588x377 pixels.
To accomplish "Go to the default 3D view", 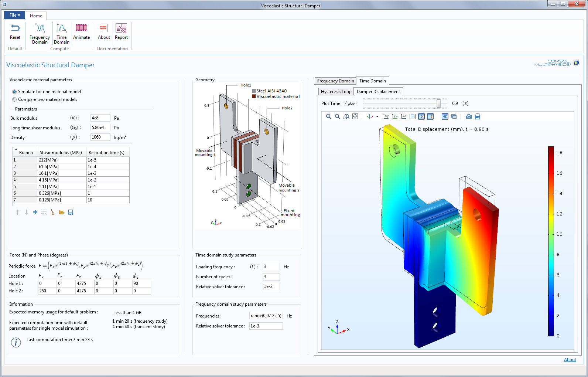I will point(370,116).
